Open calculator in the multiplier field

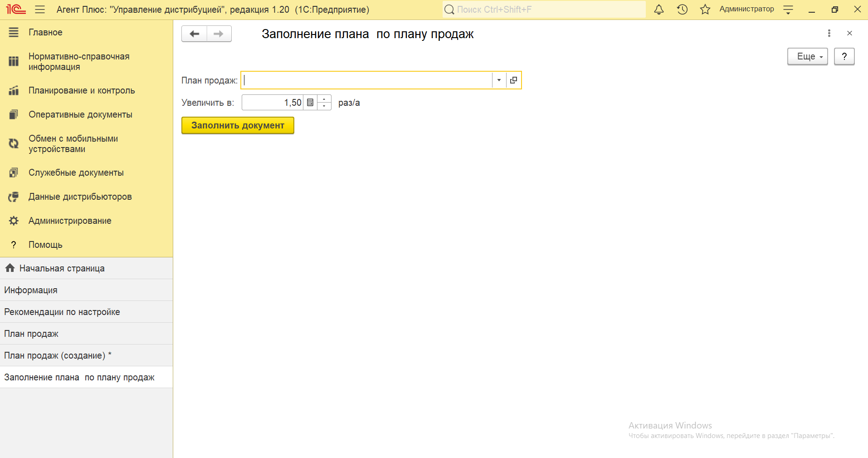point(310,103)
